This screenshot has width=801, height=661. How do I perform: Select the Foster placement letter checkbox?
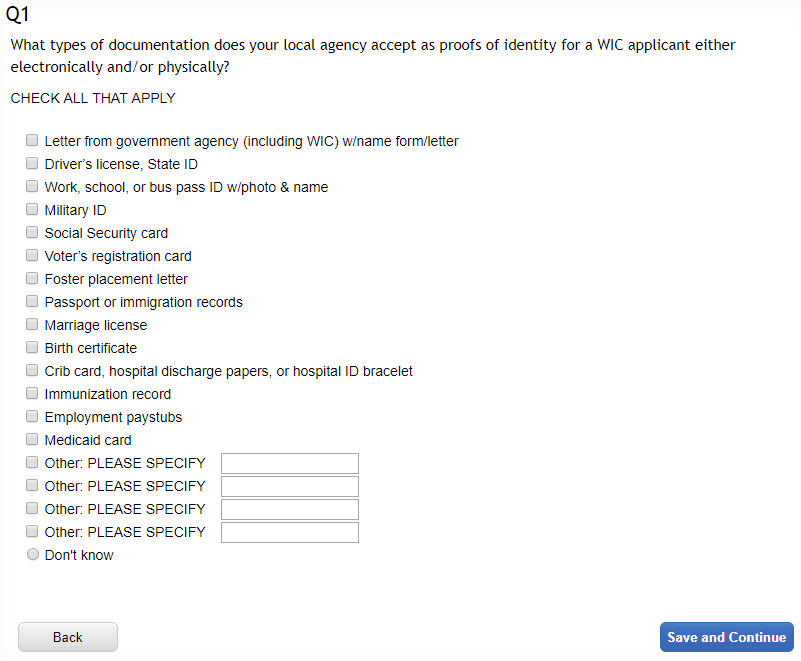coord(32,279)
